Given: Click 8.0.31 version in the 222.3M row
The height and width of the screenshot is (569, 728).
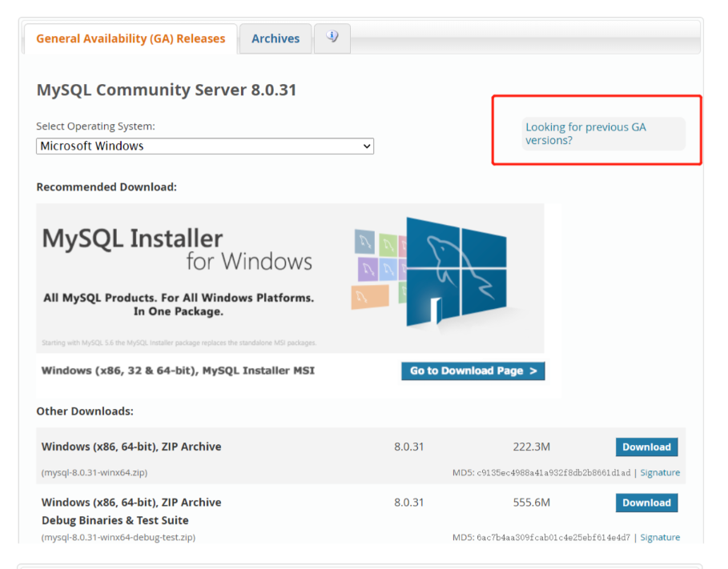Looking at the screenshot, I should [x=408, y=447].
